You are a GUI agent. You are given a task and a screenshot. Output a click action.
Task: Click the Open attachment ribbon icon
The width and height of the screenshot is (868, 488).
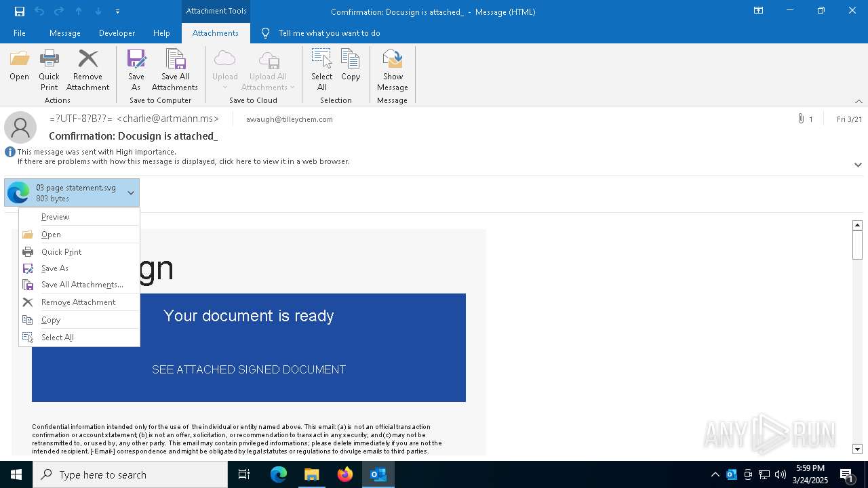tap(20, 66)
